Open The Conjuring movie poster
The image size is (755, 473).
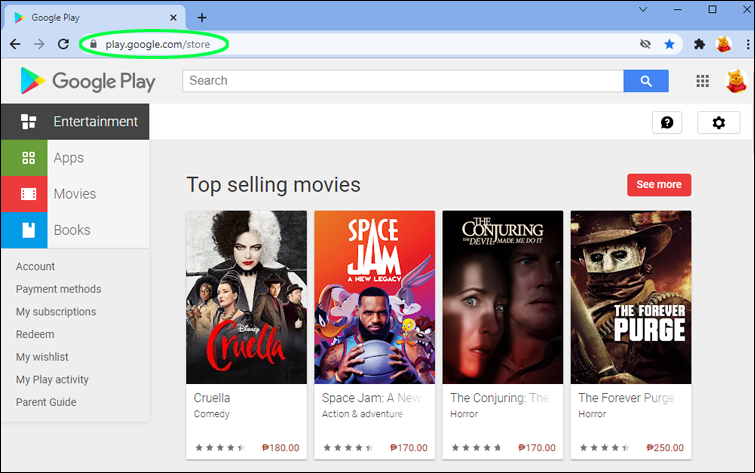point(503,297)
